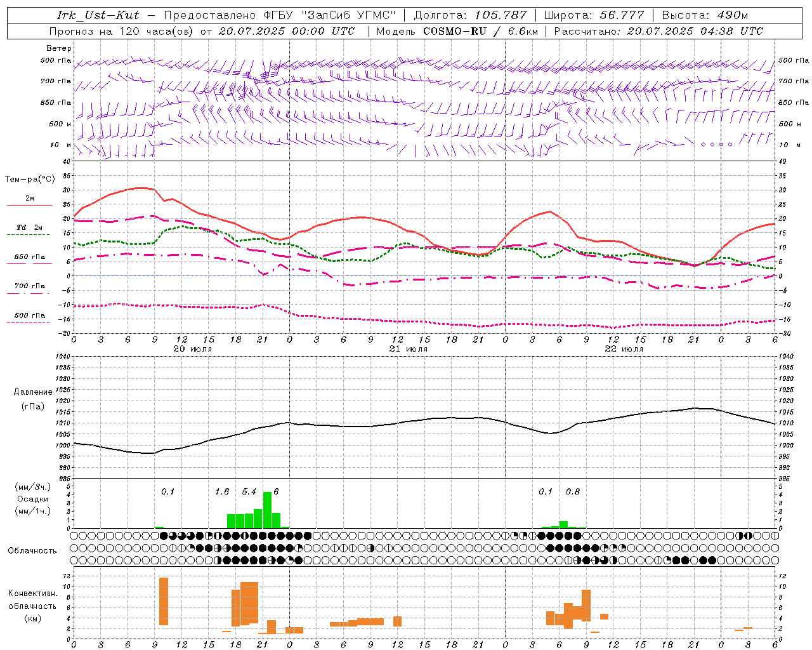Click the station name "Irk_Ust-Kut"
The width and height of the screenshot is (812, 650).
pyautogui.click(x=98, y=15)
